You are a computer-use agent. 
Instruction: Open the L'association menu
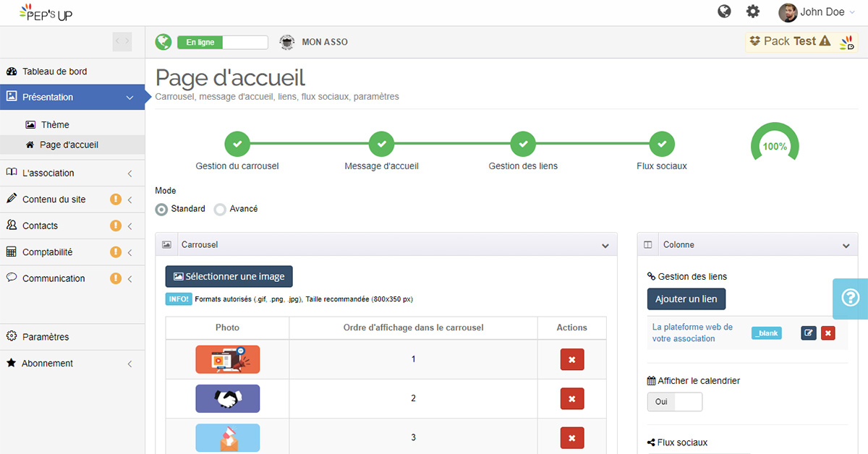pos(72,173)
